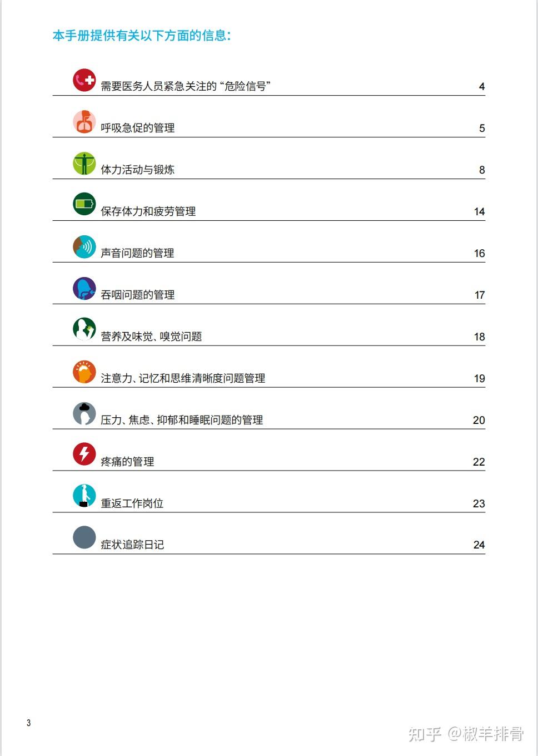Click the grey head stress icon
The width and height of the screenshot is (538, 756).
tap(84, 413)
